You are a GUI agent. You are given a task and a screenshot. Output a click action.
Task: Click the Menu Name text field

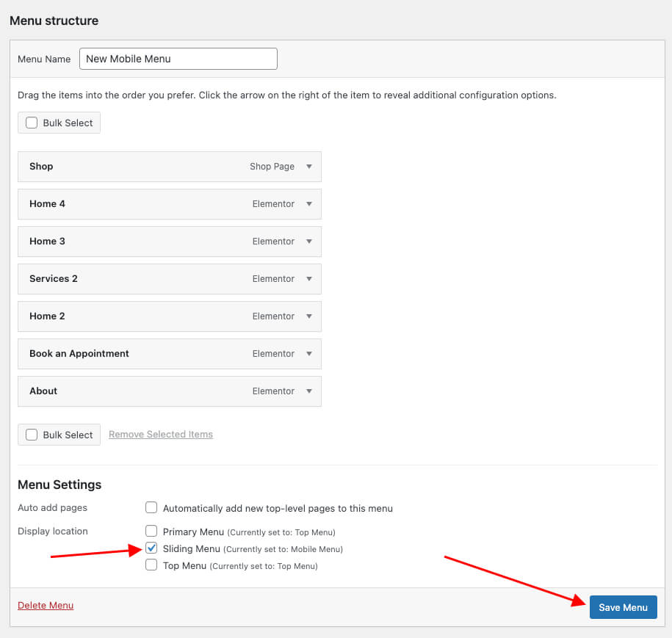coord(178,59)
